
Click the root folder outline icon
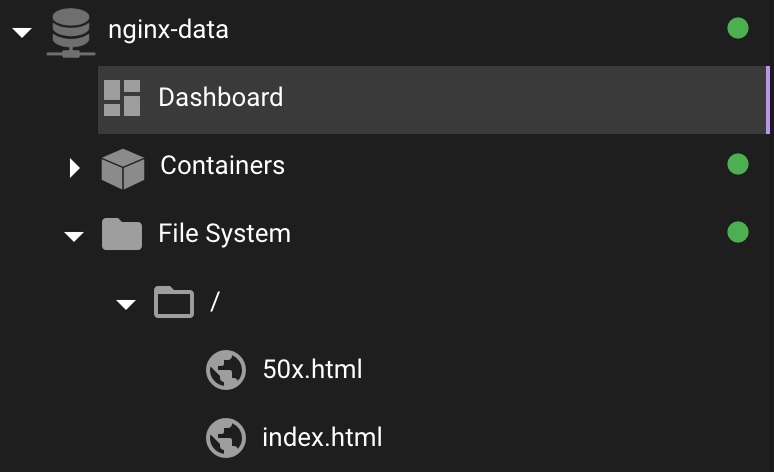pyautogui.click(x=174, y=302)
